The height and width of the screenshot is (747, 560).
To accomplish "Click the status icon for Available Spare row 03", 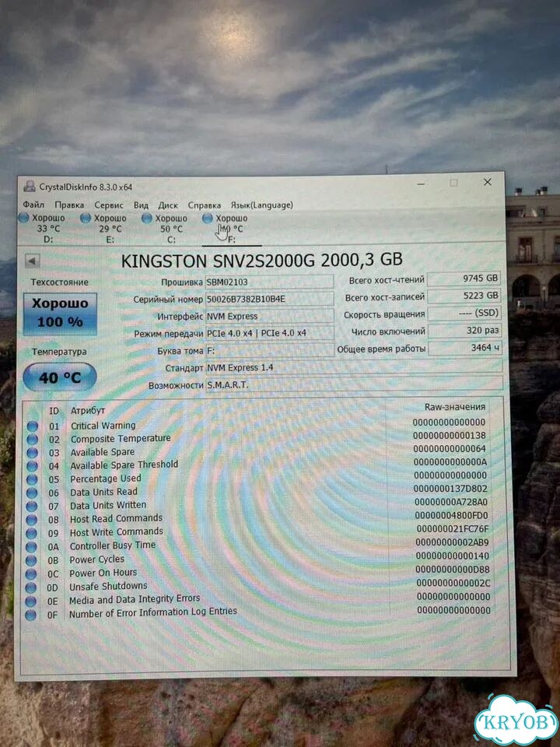I will point(32,453).
